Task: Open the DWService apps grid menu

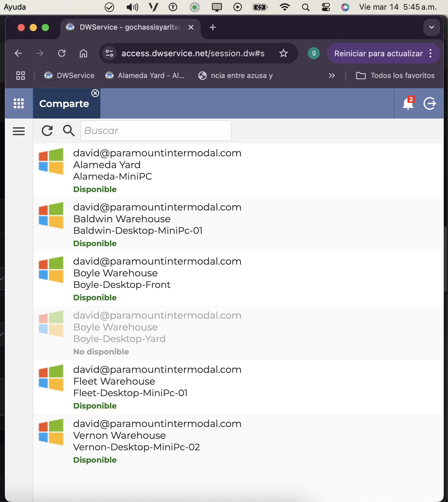Action: coord(19,103)
